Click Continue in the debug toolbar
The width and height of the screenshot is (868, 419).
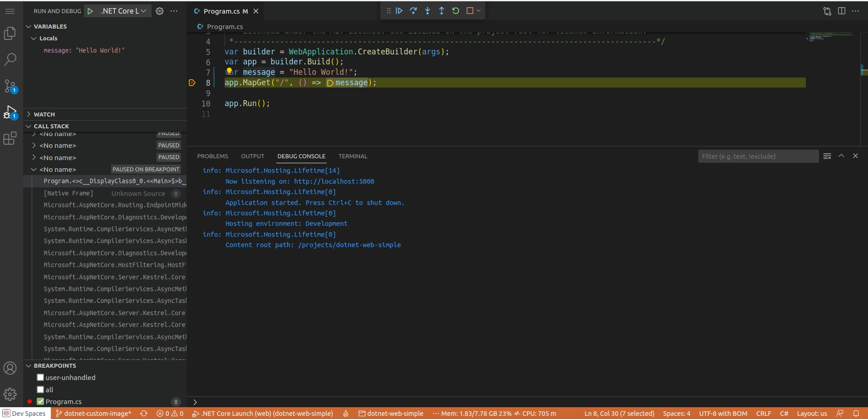tap(399, 11)
